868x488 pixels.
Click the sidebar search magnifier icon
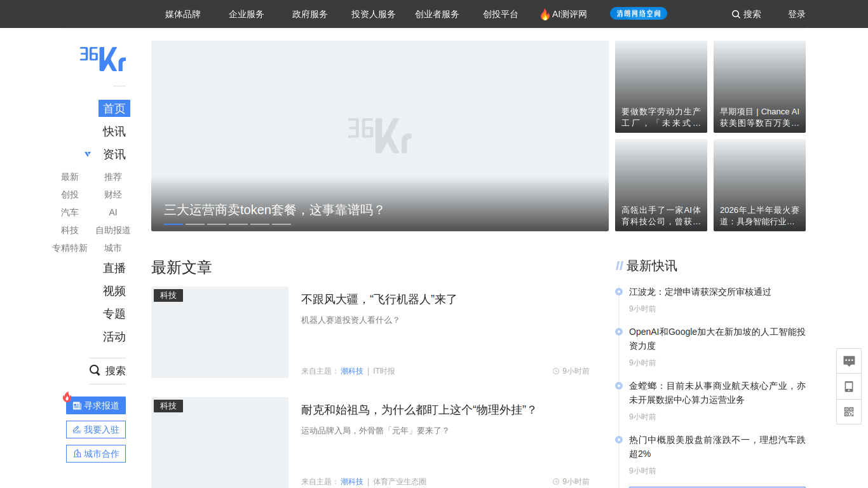click(95, 370)
